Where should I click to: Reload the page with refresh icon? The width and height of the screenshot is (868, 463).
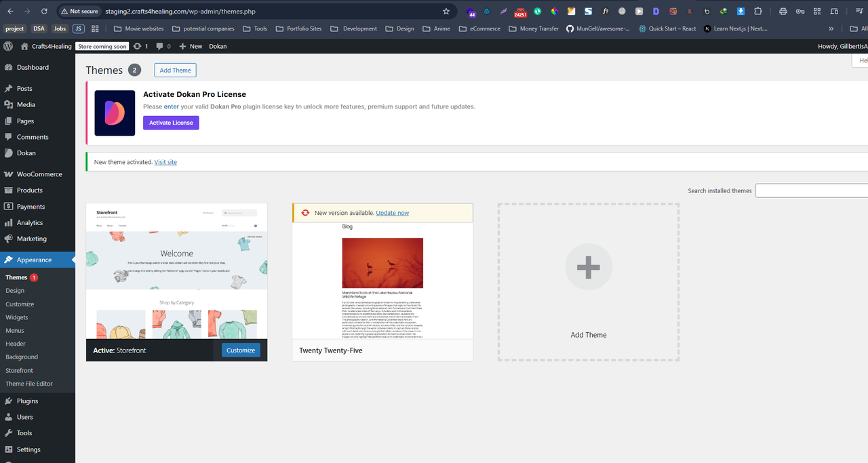pos(44,12)
